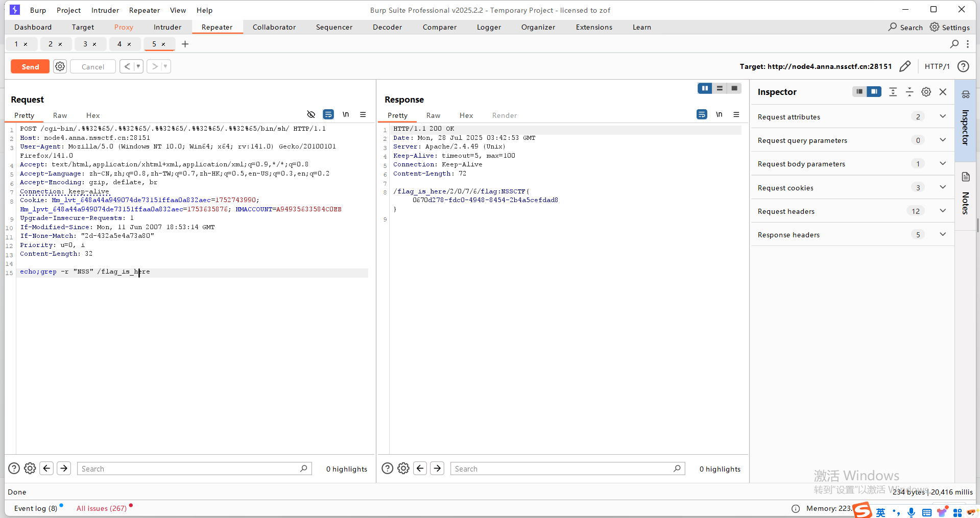Open the Collaborator tab
The image size is (980, 518).
[x=274, y=28]
